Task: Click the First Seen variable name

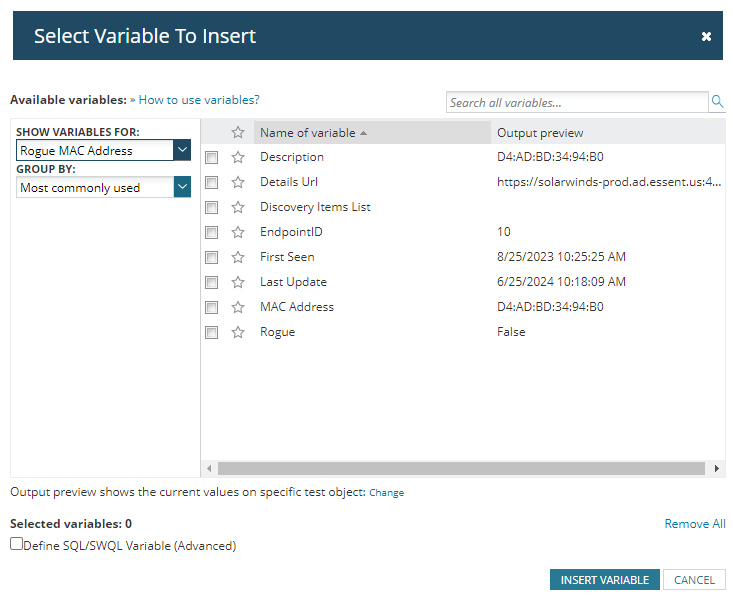Action: pos(287,257)
